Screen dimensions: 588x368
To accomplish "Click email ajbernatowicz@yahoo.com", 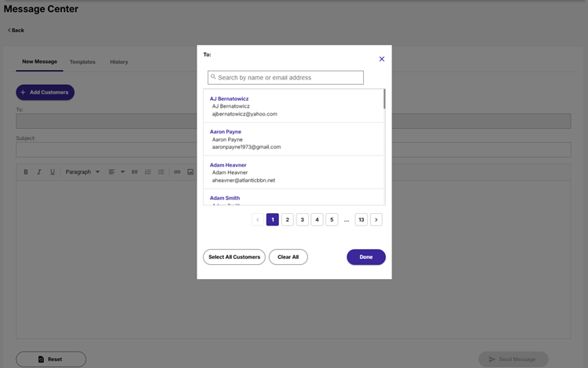I will (x=244, y=114).
